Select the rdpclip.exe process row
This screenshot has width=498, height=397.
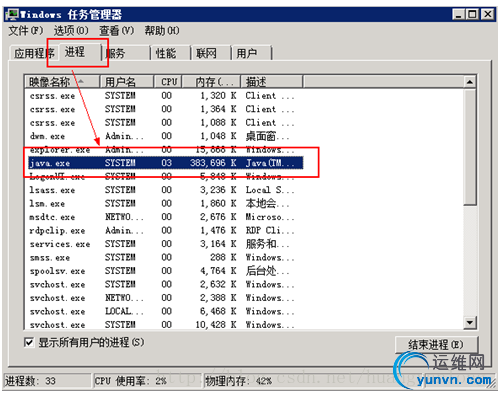[166, 230]
